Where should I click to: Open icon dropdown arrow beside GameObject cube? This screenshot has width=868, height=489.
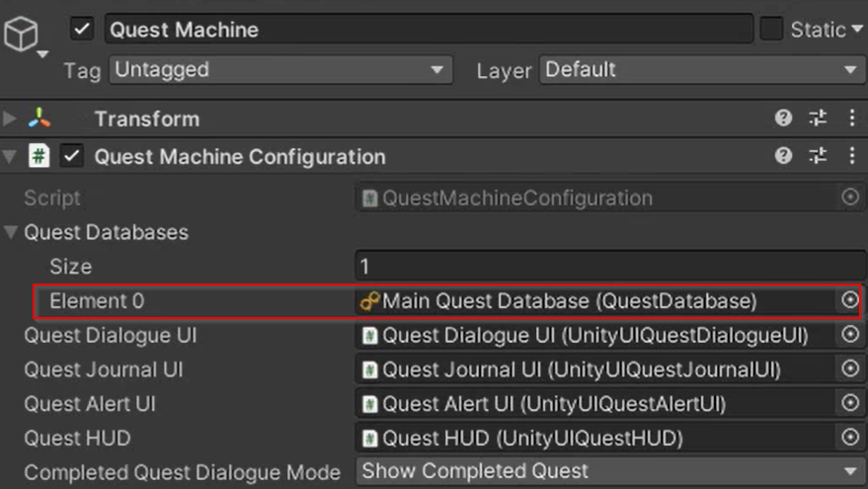[x=42, y=54]
